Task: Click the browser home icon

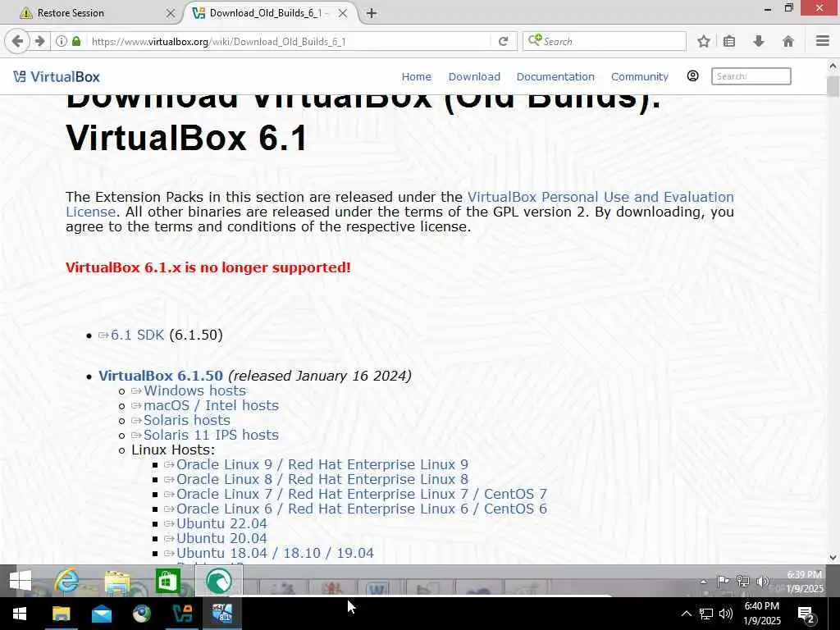Action: click(x=788, y=41)
